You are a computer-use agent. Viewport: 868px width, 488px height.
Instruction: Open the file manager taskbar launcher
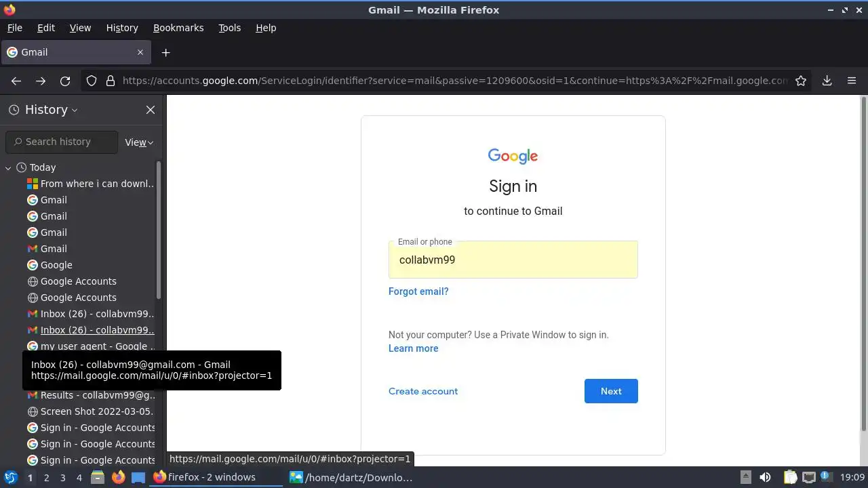98,477
